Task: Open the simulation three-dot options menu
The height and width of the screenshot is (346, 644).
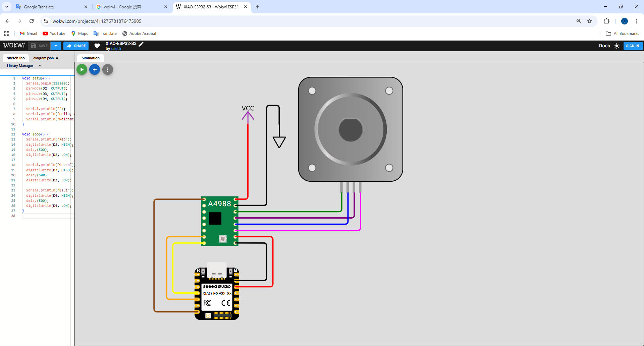Action: pyautogui.click(x=107, y=70)
